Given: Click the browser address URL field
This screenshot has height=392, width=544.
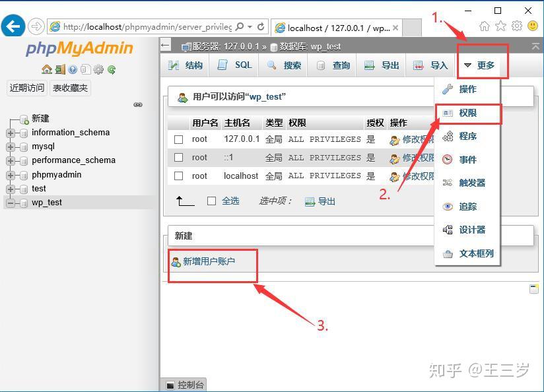Looking at the screenshot, I should [x=147, y=26].
